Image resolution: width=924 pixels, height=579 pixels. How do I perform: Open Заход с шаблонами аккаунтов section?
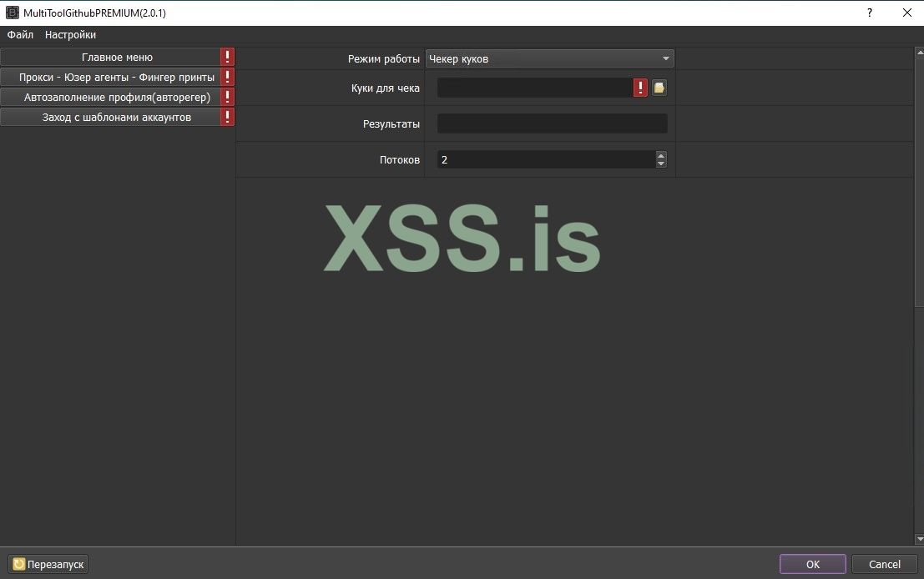[110, 117]
